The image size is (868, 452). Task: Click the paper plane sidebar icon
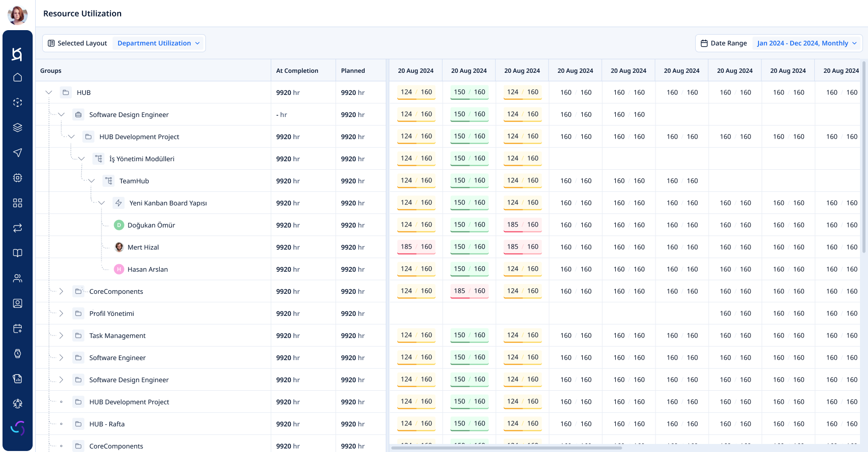pos(18,153)
